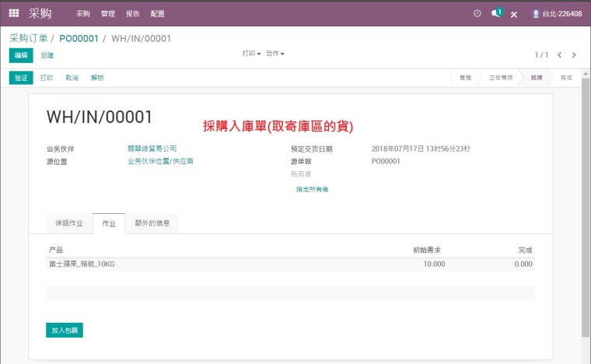Open the PO00001 breadcrumb link
Image resolution: width=591 pixels, height=364 pixels.
tap(79, 38)
